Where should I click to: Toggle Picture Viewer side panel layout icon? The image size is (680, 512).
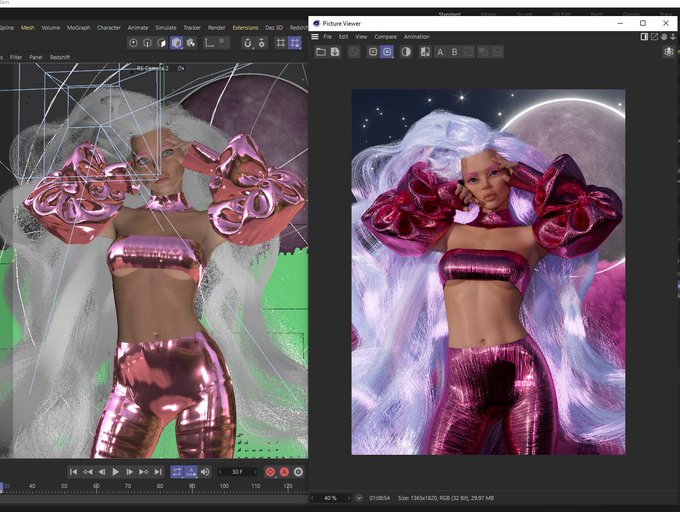tap(644, 37)
